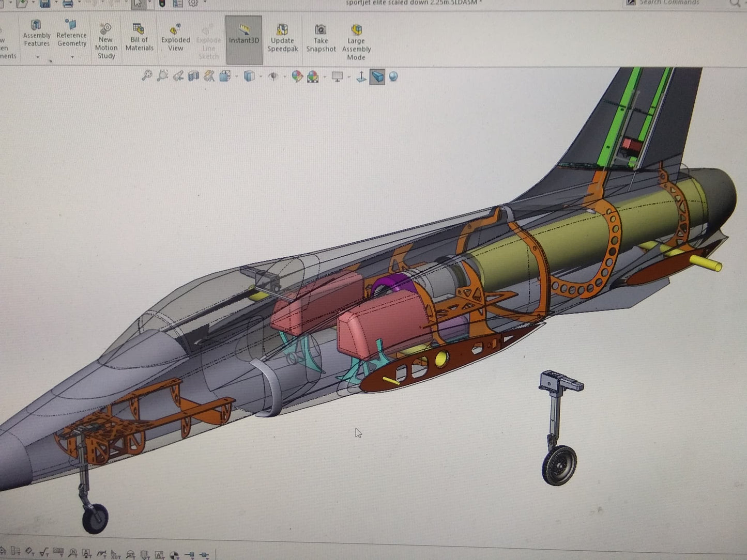Click Take Snapshot
747x560 pixels.
coord(321,38)
